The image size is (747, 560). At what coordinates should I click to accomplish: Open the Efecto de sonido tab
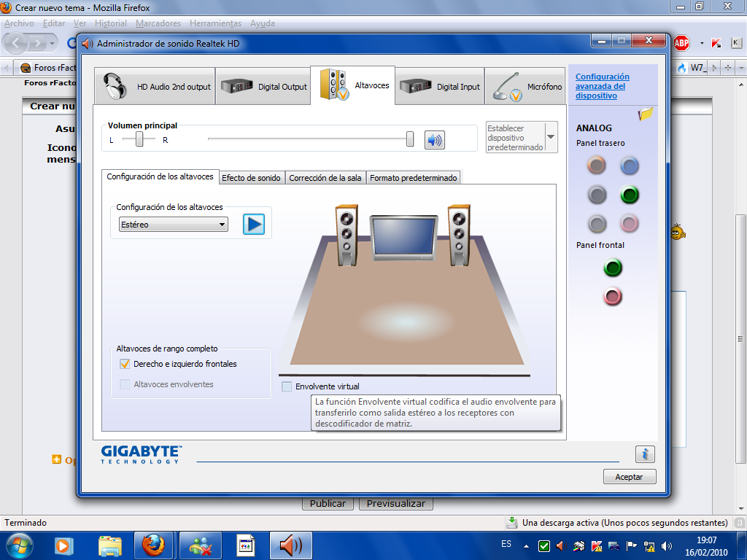(251, 178)
